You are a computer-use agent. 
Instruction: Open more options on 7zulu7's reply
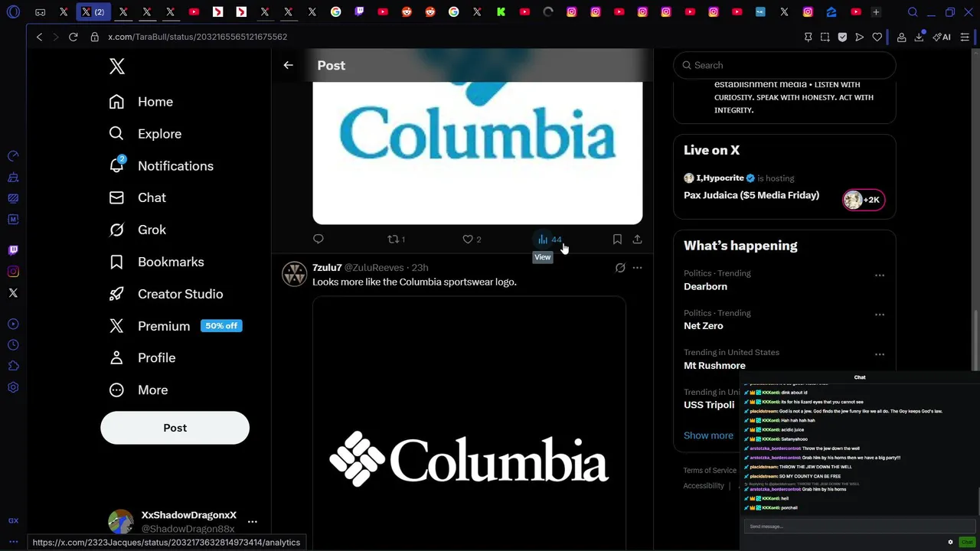tap(637, 268)
